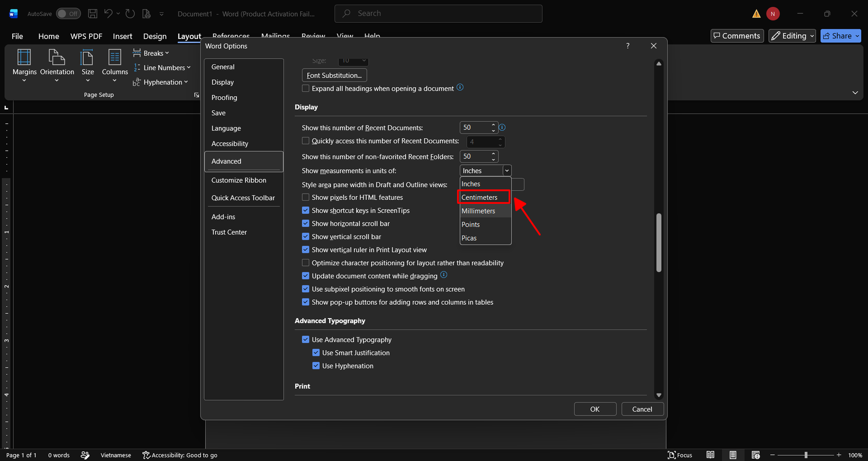Open the Proofing options category
The height and width of the screenshot is (461, 868).
244,98
